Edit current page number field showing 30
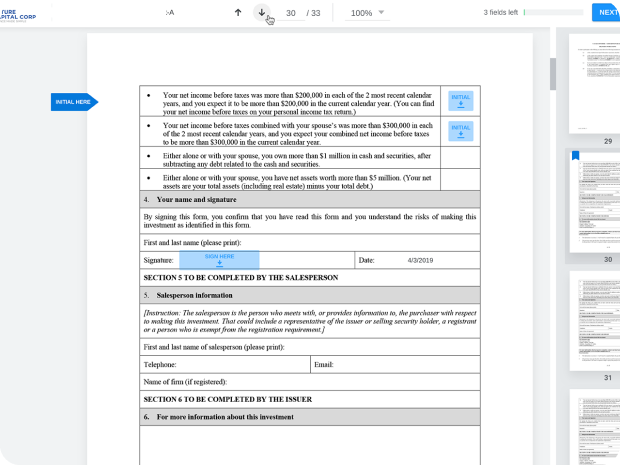This screenshot has width=620, height=465. tap(291, 13)
